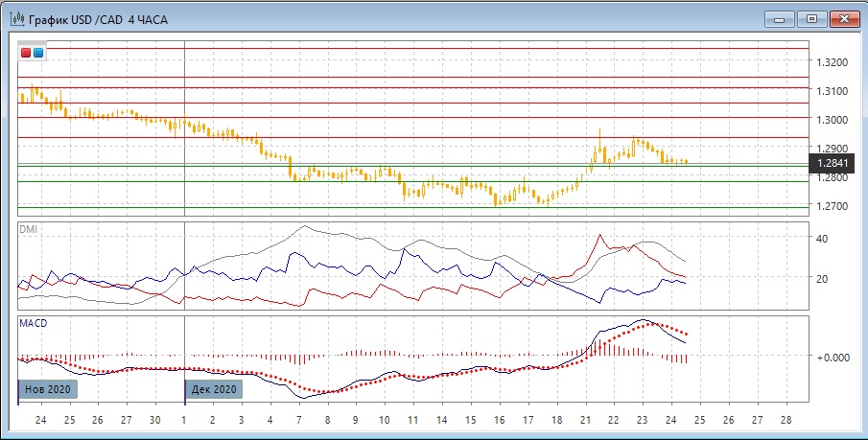
Task: Click the DMI scale value 40
Action: [x=822, y=238]
